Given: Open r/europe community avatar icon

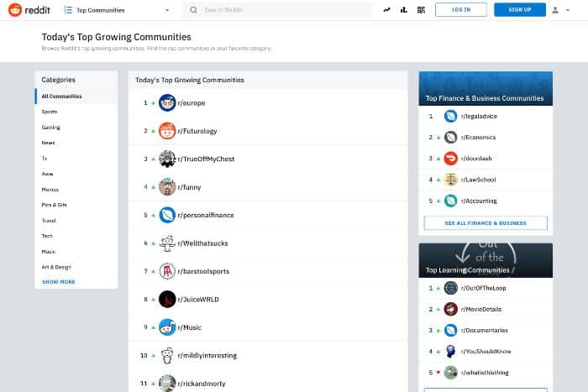Looking at the screenshot, I should tap(167, 102).
